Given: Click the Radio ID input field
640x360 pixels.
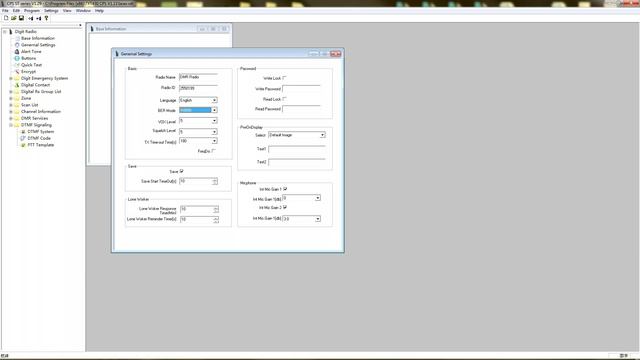Looking at the screenshot, I should [198, 88].
